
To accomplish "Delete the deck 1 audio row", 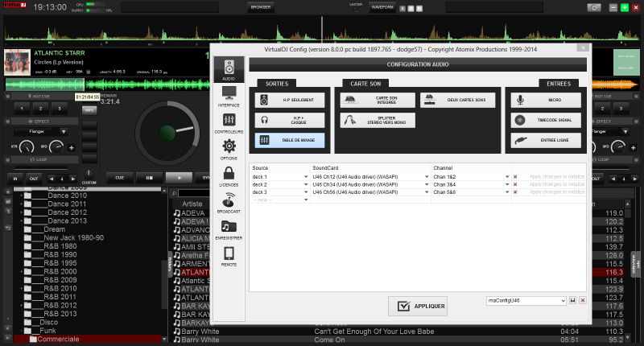I will (515, 176).
